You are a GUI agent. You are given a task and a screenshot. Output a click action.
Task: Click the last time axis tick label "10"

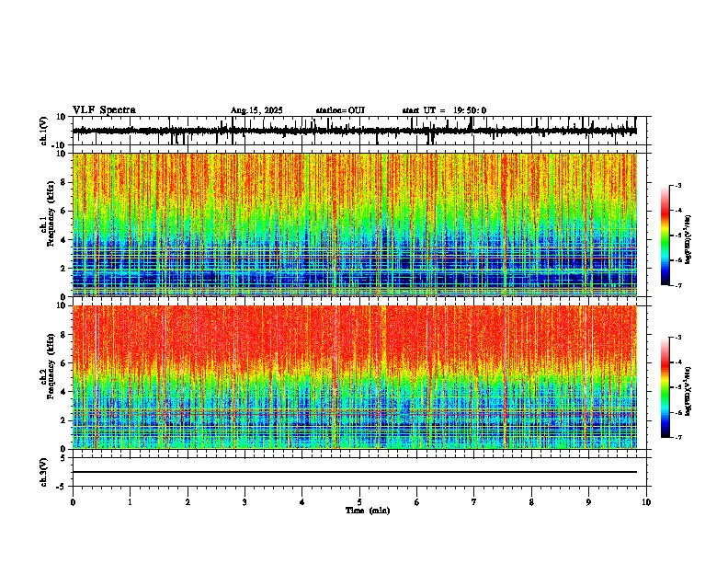(646, 502)
